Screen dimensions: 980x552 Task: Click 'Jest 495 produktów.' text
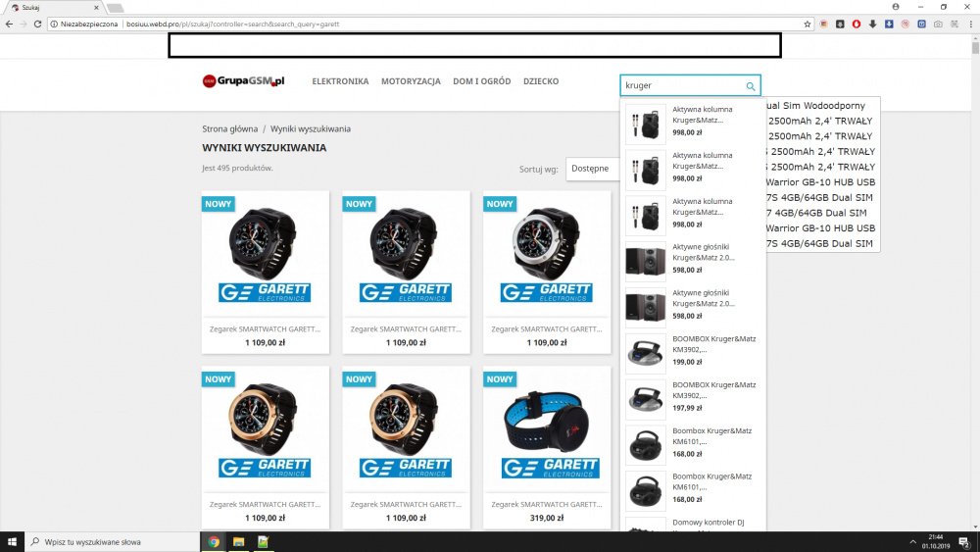[237, 169]
